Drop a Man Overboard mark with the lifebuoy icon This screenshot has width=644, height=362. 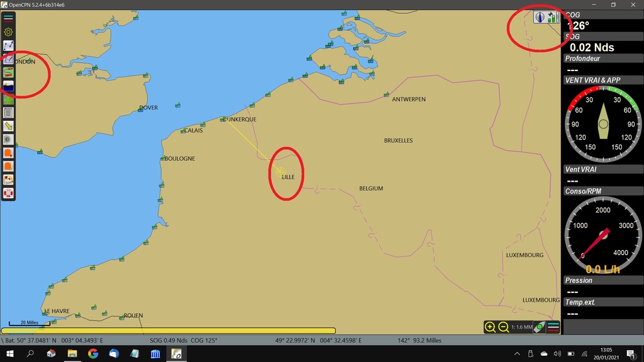pos(8,194)
